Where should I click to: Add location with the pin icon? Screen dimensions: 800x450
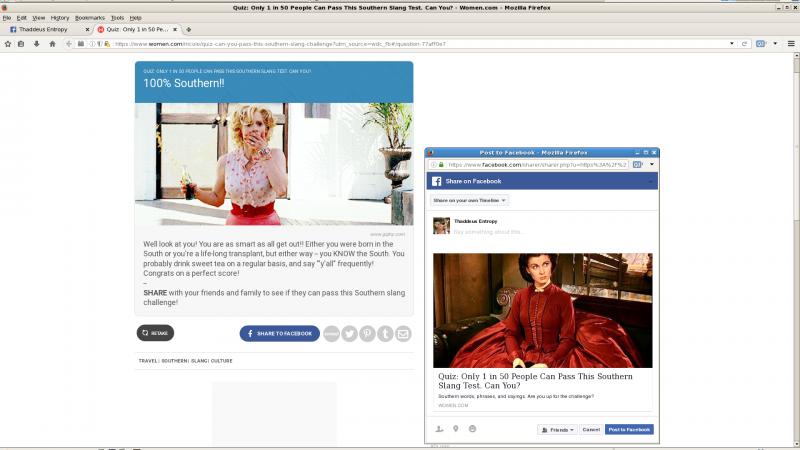pyautogui.click(x=455, y=429)
